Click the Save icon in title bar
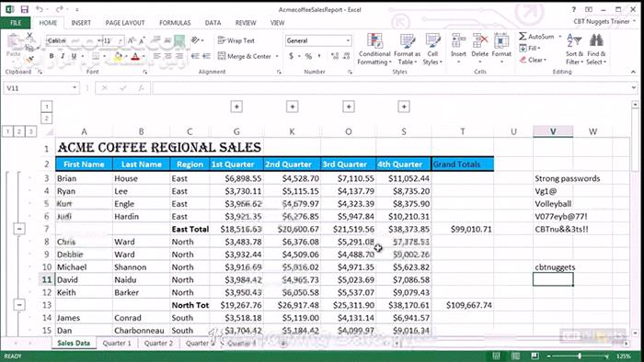This screenshot has width=644, height=362. 24,9
